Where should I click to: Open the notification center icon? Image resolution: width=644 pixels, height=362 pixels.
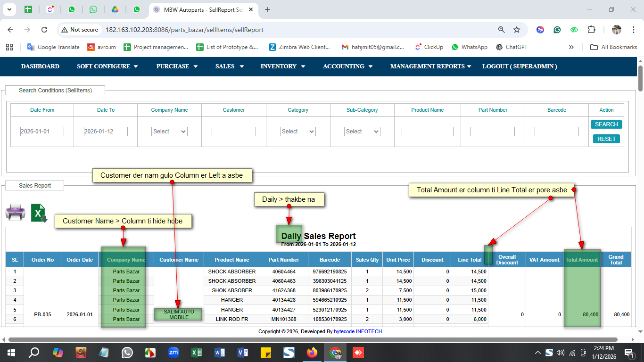click(x=629, y=353)
